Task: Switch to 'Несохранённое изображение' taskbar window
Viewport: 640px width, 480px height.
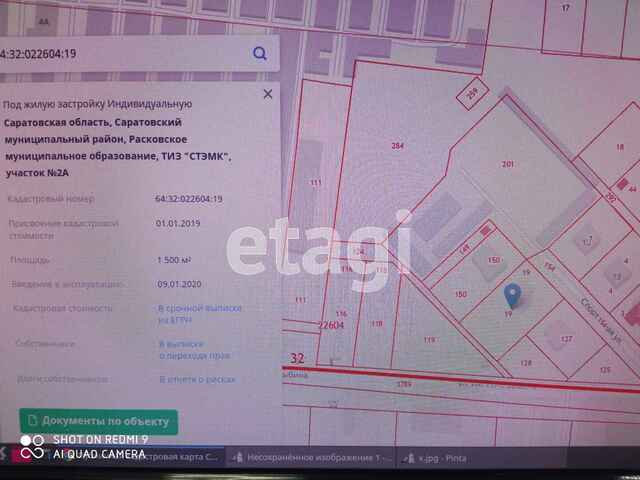Action: pos(311,458)
